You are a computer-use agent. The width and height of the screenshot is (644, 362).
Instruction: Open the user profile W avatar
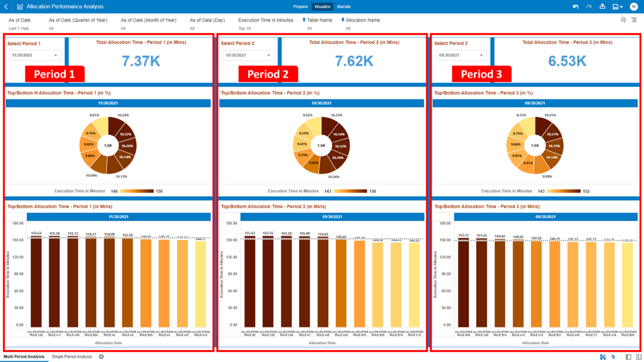pyautogui.click(x=634, y=7)
